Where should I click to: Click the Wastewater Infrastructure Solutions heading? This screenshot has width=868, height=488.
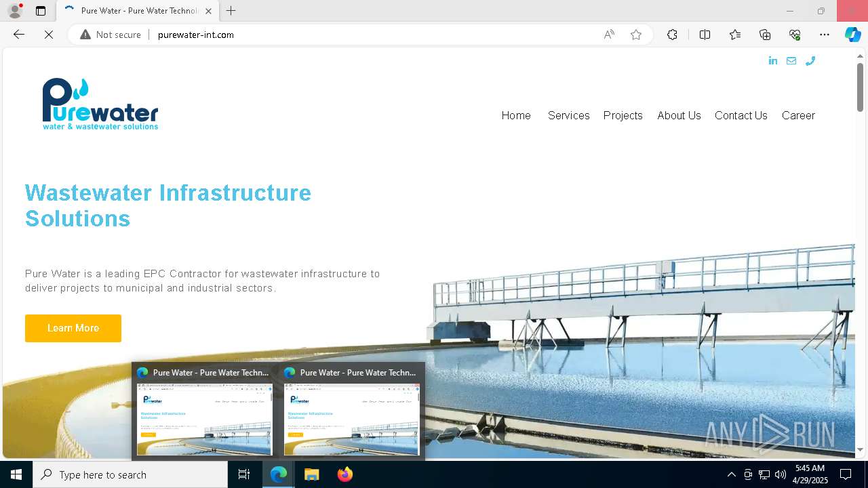[x=168, y=205]
